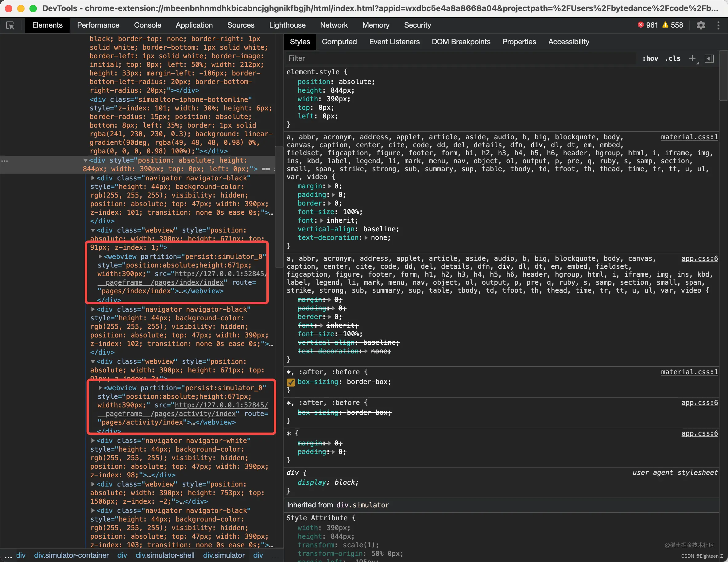Toggle the :hov element state panel
This screenshot has width=728, height=562.
point(650,59)
